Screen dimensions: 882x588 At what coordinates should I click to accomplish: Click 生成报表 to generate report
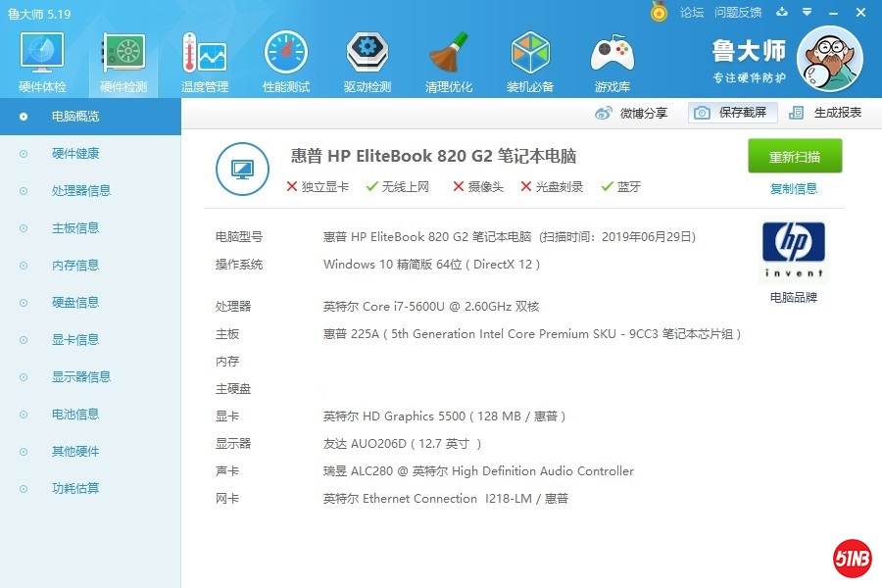(826, 113)
